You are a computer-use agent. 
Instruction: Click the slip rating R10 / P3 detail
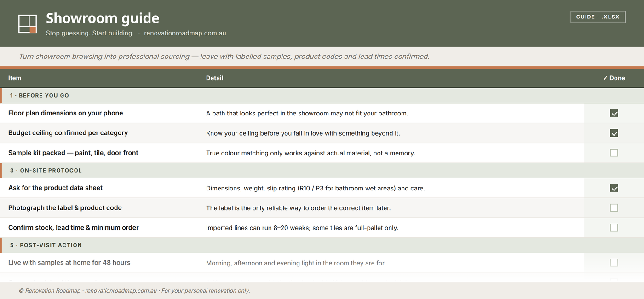[316, 188]
